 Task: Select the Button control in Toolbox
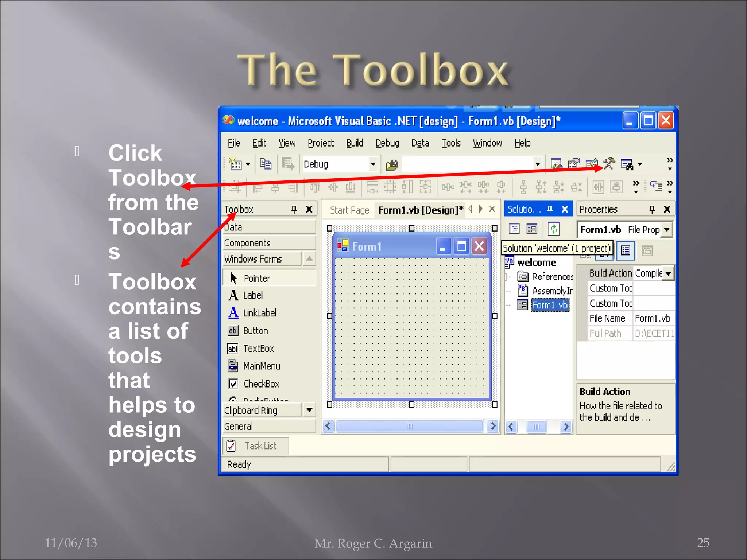point(255,331)
